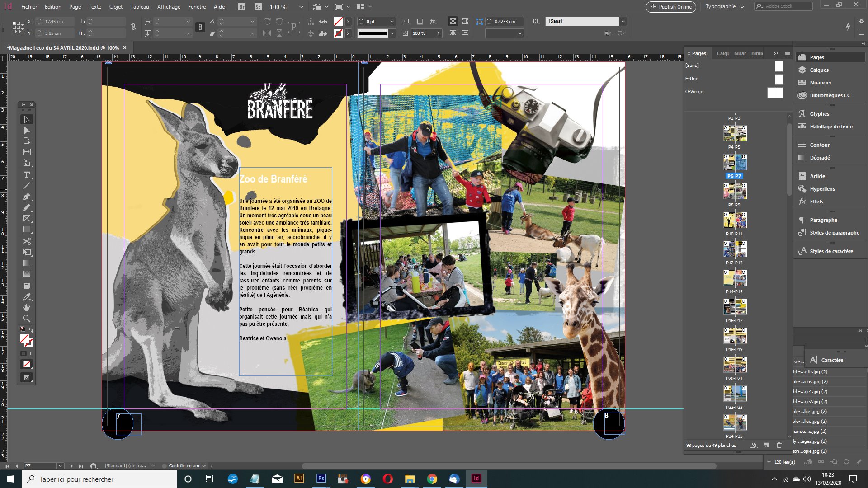
Task: Switch to the Calques panel tab
Action: tap(722, 53)
